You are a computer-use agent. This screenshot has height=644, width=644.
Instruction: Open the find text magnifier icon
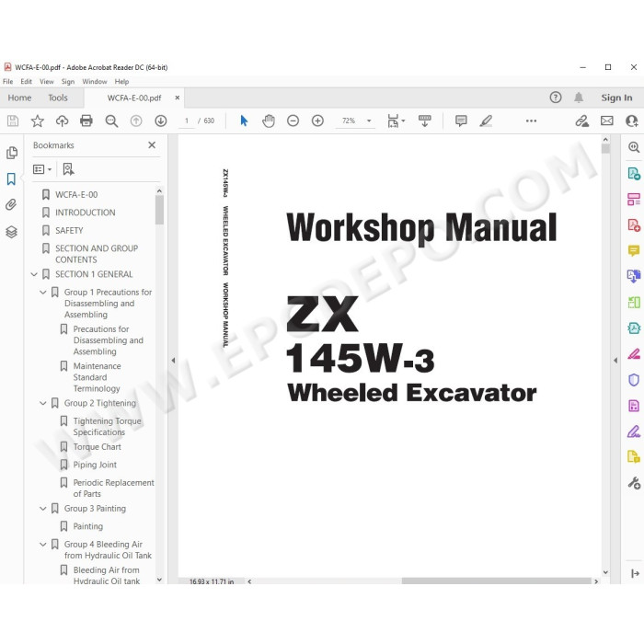111,121
